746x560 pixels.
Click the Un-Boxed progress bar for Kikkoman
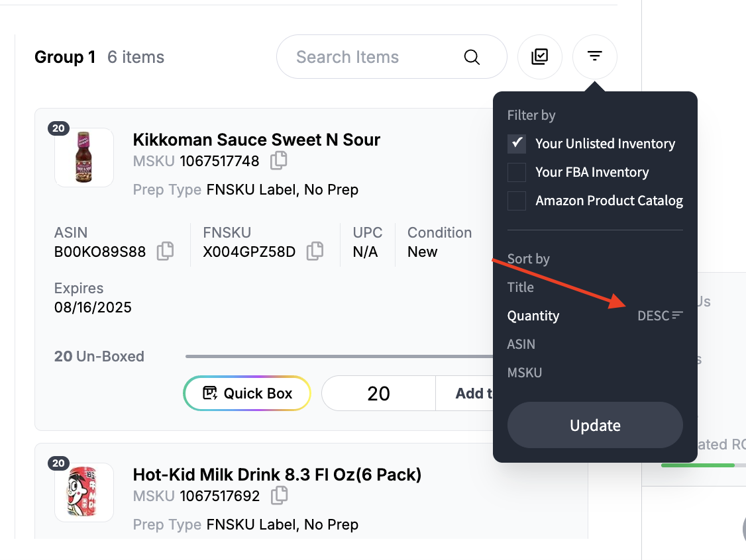tap(339, 356)
